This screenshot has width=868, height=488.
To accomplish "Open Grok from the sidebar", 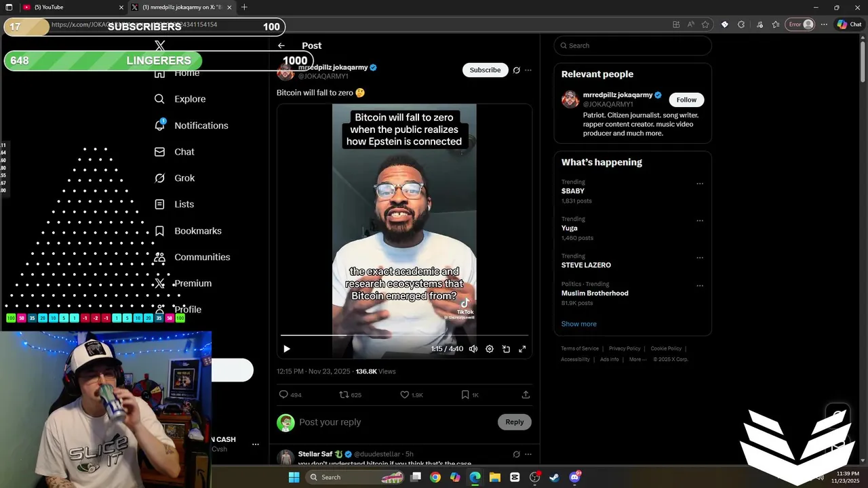I will (x=174, y=178).
